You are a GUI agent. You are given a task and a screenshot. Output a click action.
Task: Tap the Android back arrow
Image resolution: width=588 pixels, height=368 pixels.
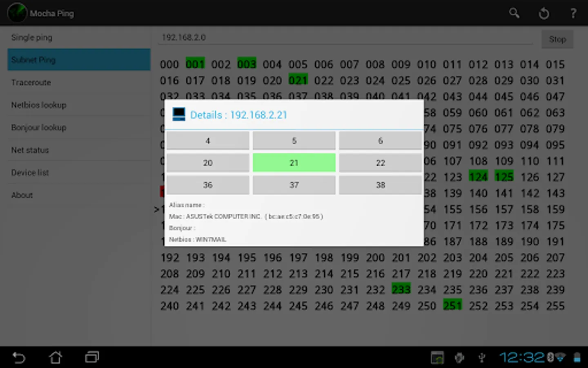(19, 358)
